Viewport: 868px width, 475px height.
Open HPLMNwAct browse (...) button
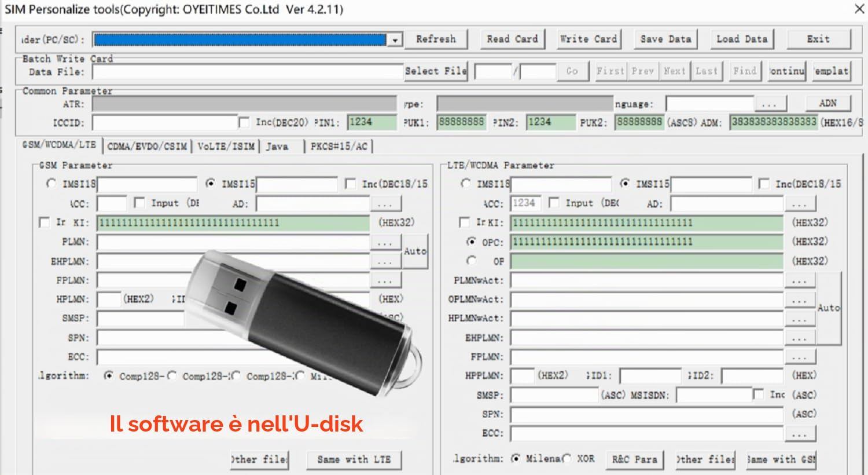click(x=800, y=319)
